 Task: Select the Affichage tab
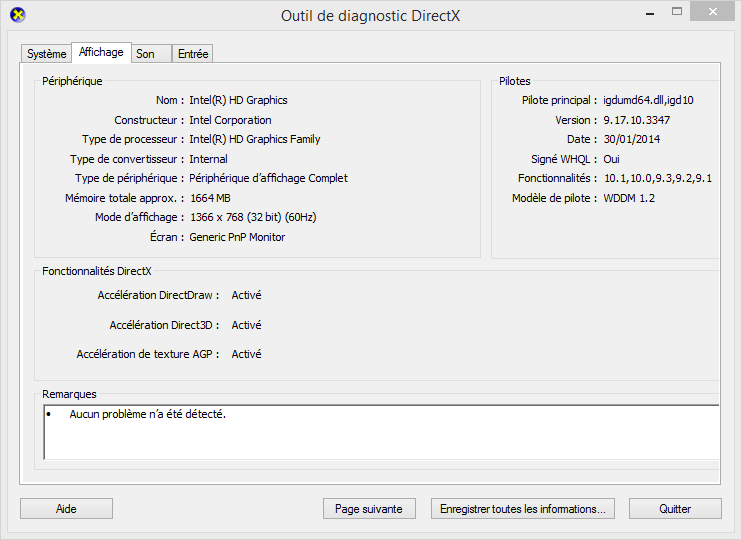(101, 52)
